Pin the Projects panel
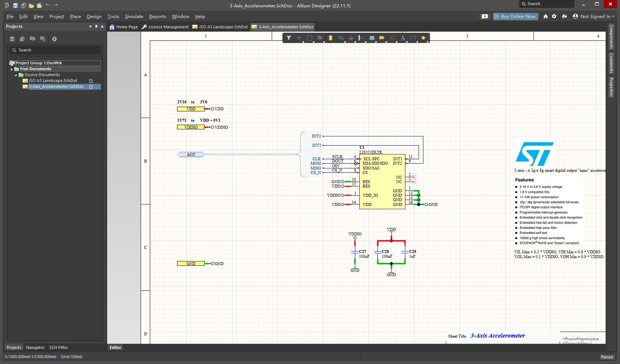Screen dimensions: 620x364 96,26
